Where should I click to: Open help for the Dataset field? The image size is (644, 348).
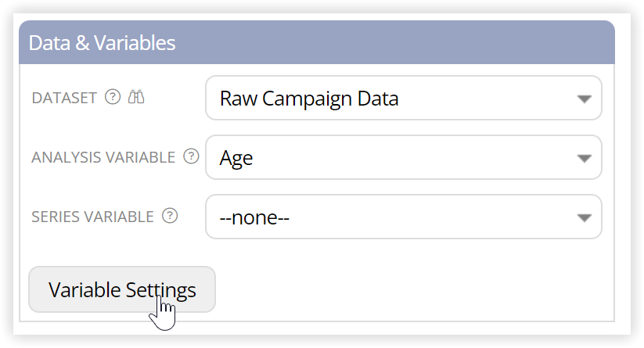pyautogui.click(x=113, y=97)
